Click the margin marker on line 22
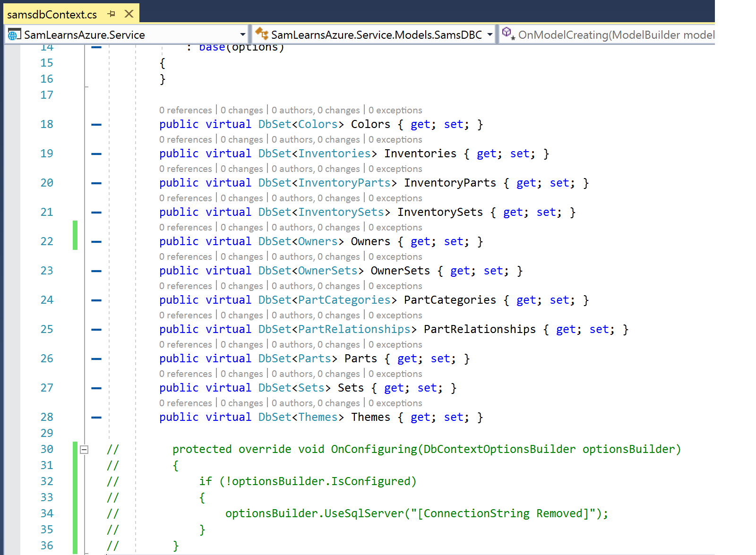This screenshot has width=756, height=555. 96,242
